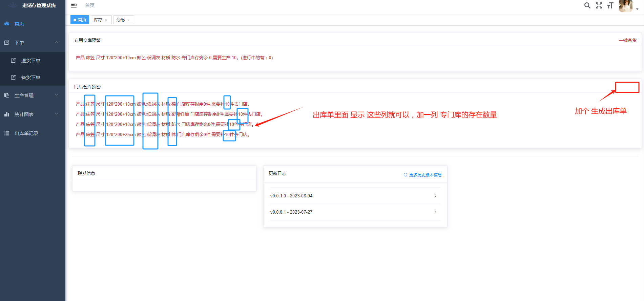The width and height of the screenshot is (644, 301).
Task: Toggle fullscreen mode icon
Action: [599, 5]
